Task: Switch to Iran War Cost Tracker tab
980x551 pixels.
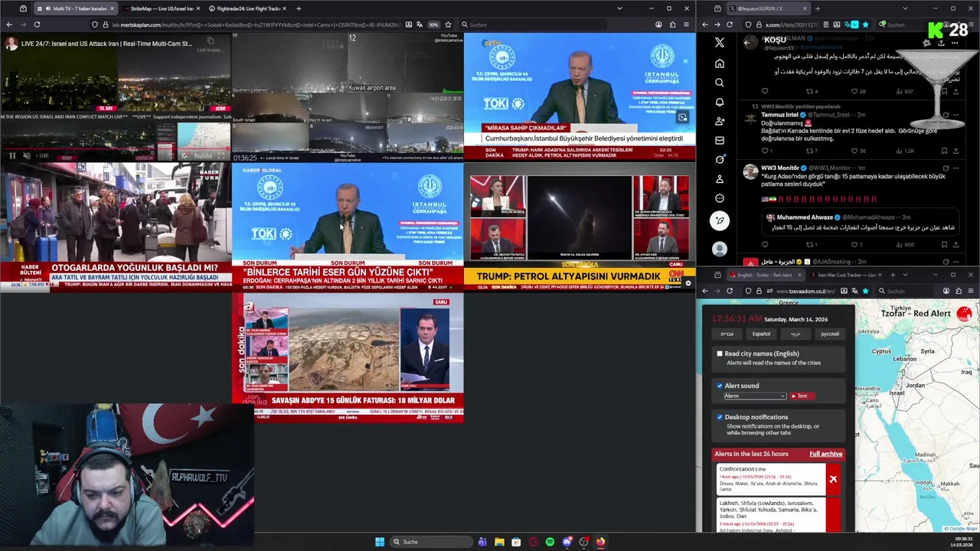Action: (847, 275)
